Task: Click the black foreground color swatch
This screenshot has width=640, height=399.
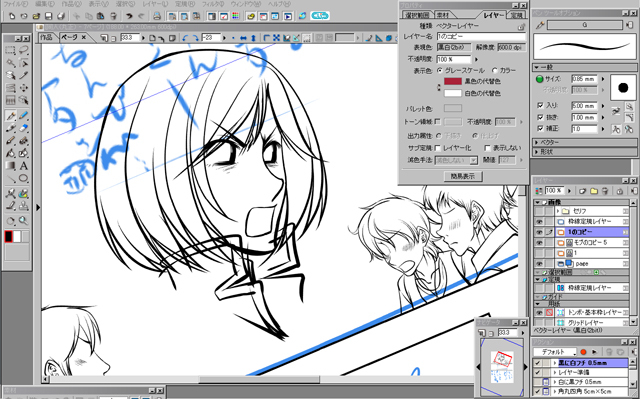Action: [8, 237]
